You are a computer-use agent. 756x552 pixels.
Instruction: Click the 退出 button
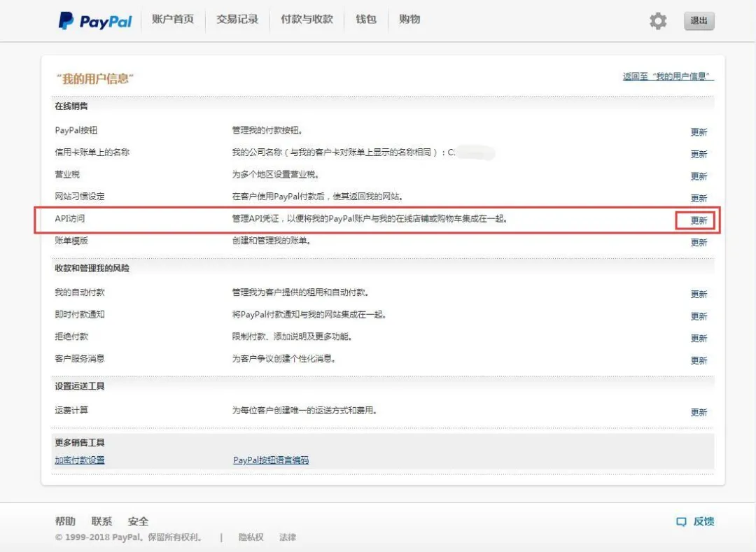(x=698, y=20)
